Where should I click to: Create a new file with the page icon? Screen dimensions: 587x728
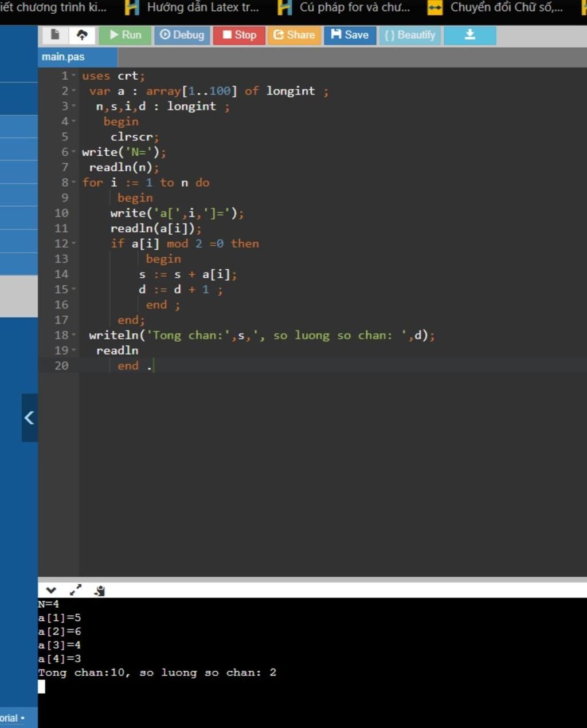[x=55, y=35]
